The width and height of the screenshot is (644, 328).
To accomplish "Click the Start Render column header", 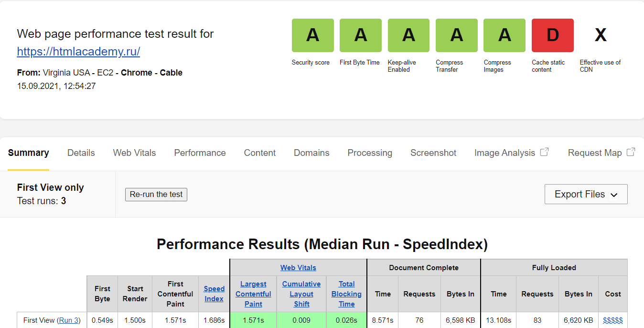I will point(135,294).
